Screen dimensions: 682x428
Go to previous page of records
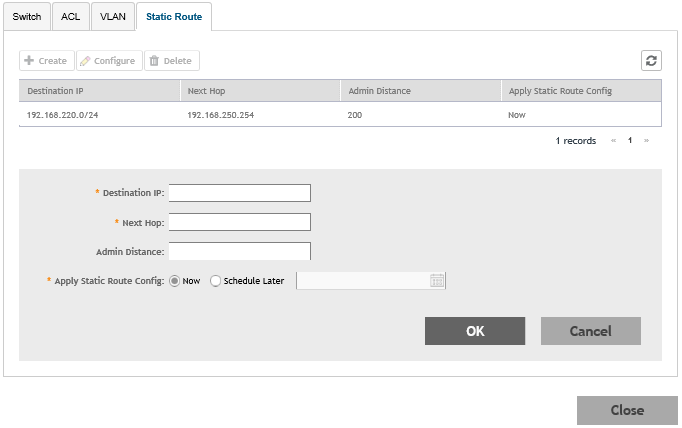613,141
